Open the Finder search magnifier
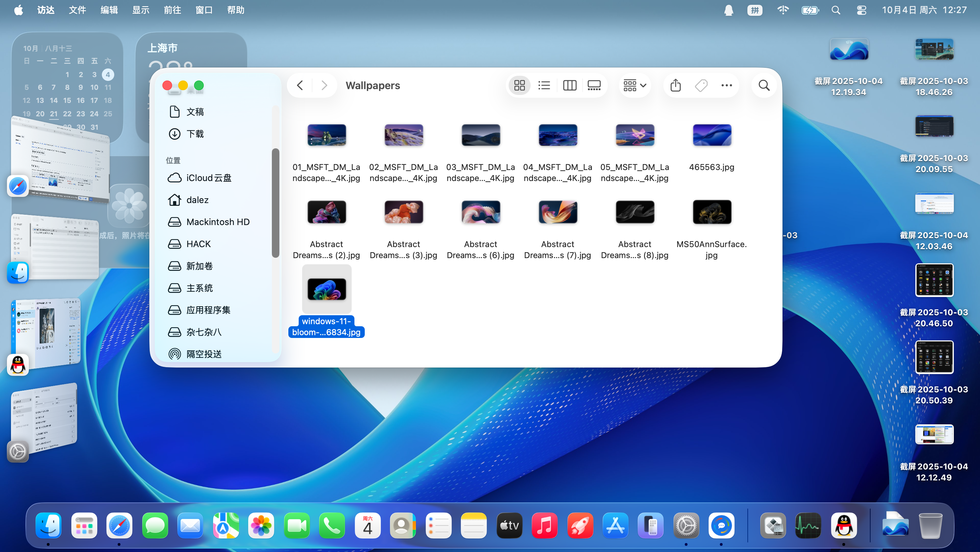Screen dimensions: 980x552 click(764, 85)
